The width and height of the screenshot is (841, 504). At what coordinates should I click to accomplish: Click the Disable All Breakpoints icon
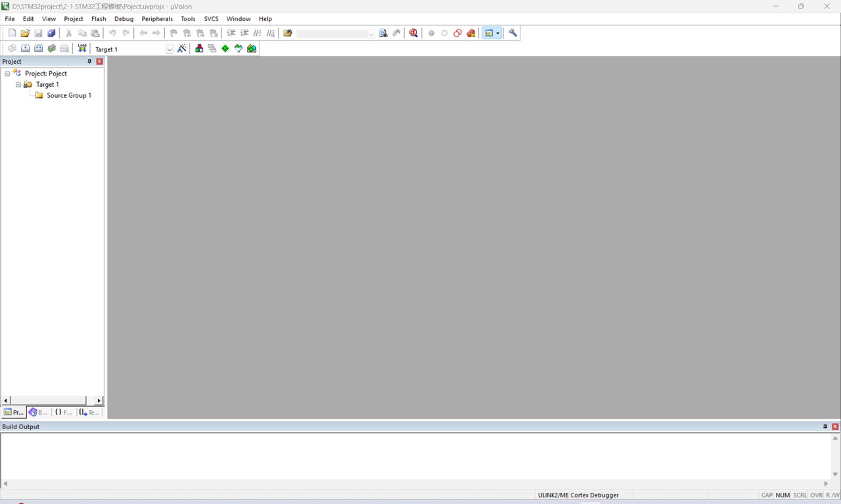458,33
